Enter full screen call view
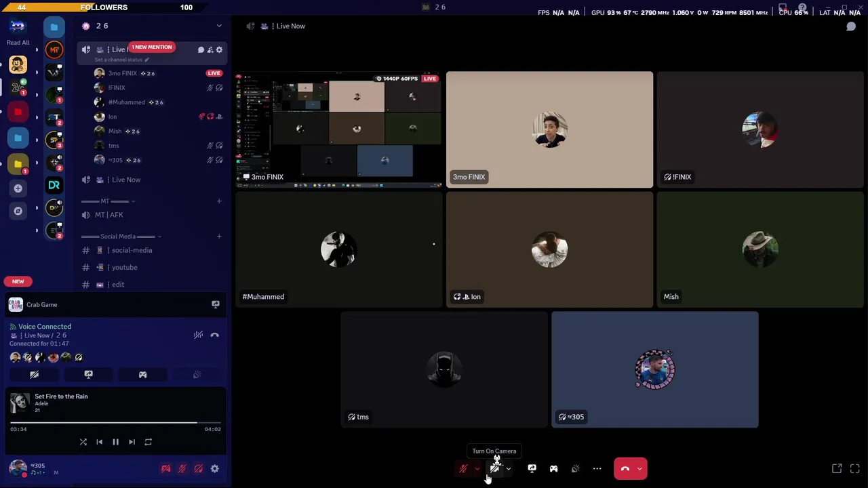The height and width of the screenshot is (488, 868). click(854, 468)
